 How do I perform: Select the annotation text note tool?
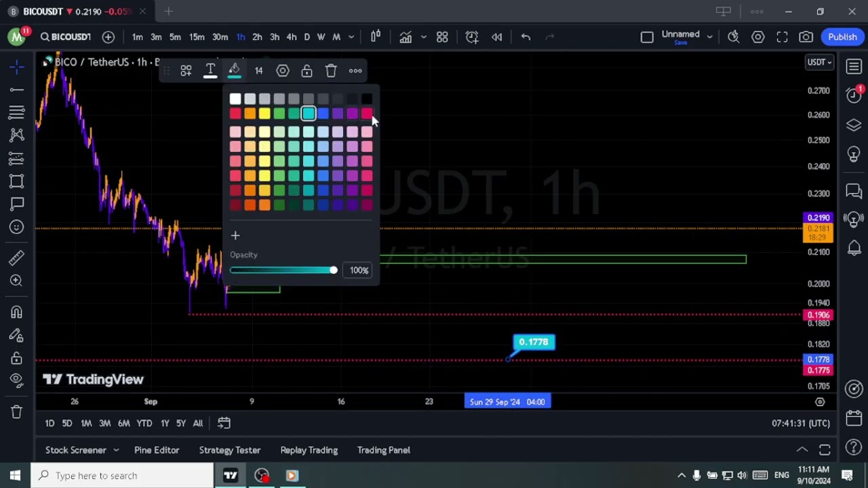(17, 204)
